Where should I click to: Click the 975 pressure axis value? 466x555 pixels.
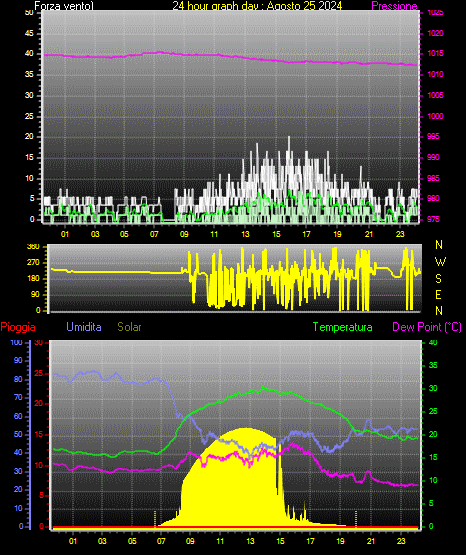tap(433, 219)
